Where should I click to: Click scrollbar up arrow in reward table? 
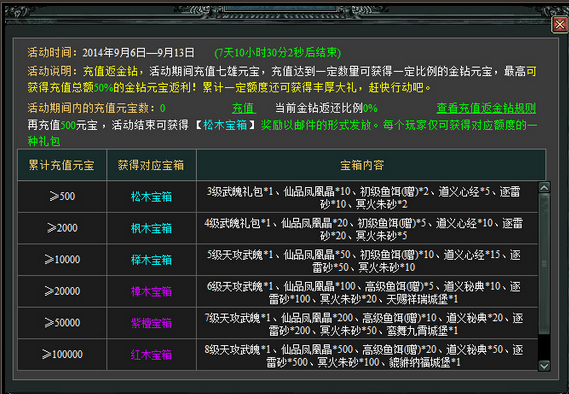point(544,187)
